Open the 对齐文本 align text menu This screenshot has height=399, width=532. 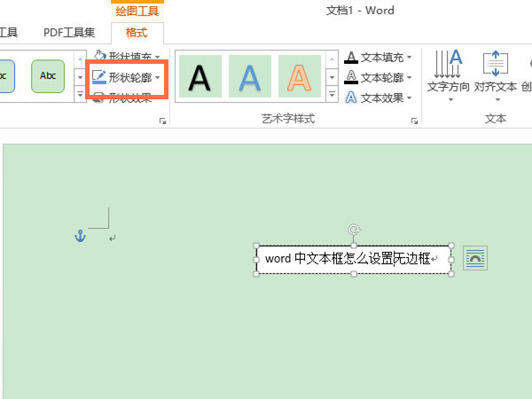[x=496, y=76]
